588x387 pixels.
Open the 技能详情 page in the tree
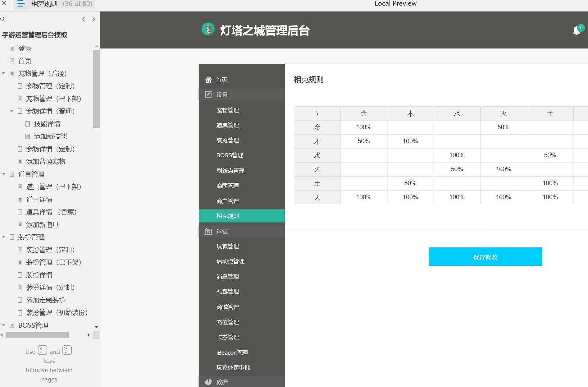click(48, 123)
